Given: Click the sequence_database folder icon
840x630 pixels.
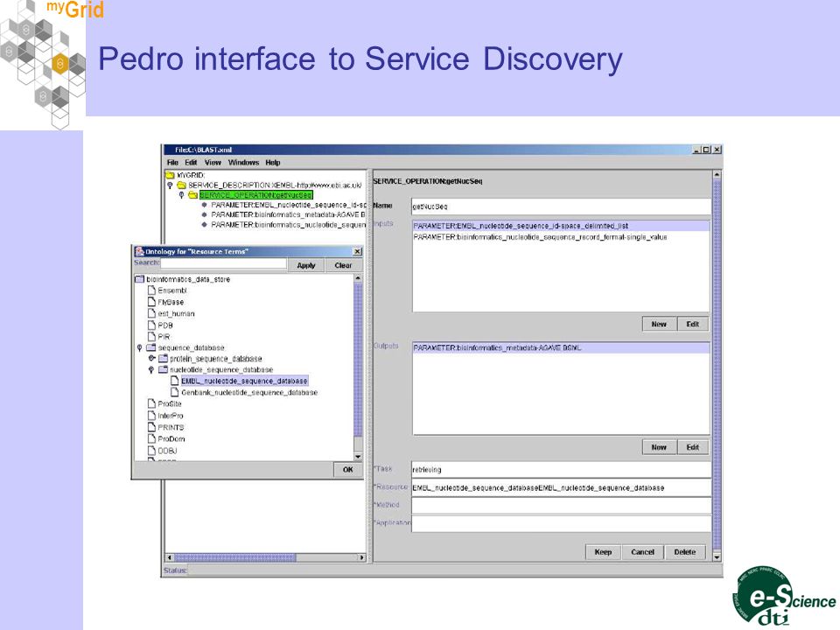Looking at the screenshot, I should click(x=151, y=347).
